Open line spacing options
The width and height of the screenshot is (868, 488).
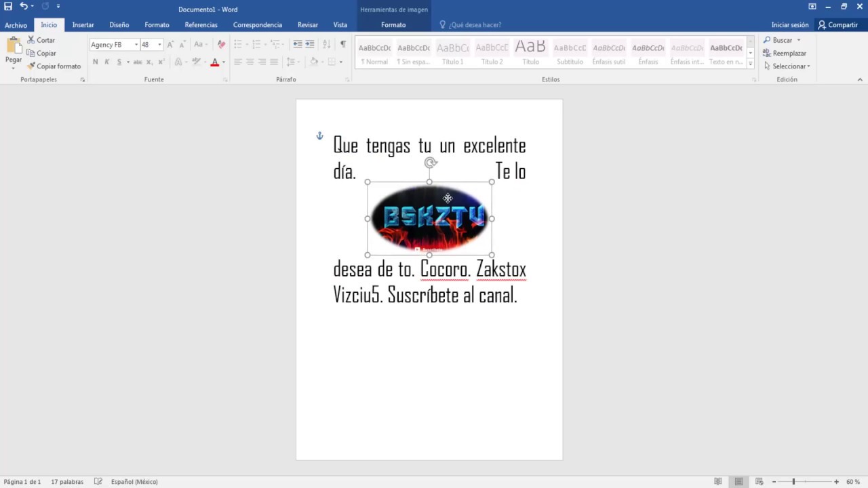click(292, 62)
